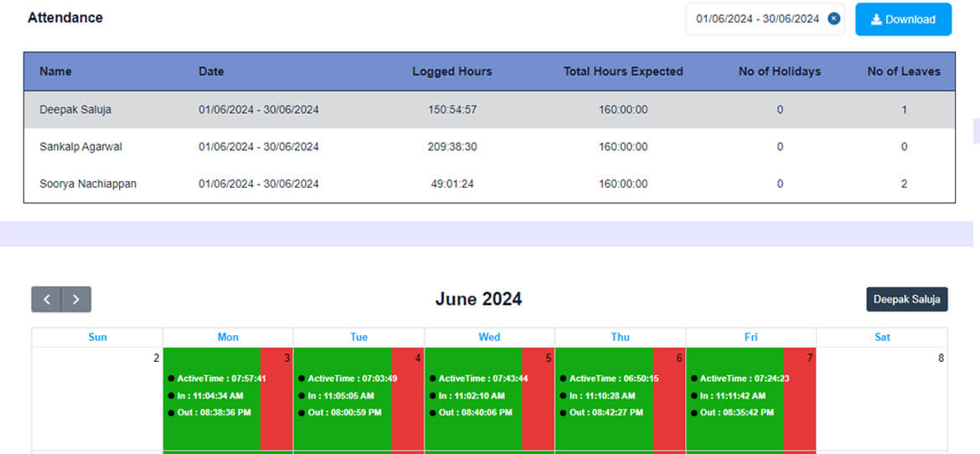The height and width of the screenshot is (454, 980).
Task: Select calendar day number 2 on Sunday
Action: 157,359
